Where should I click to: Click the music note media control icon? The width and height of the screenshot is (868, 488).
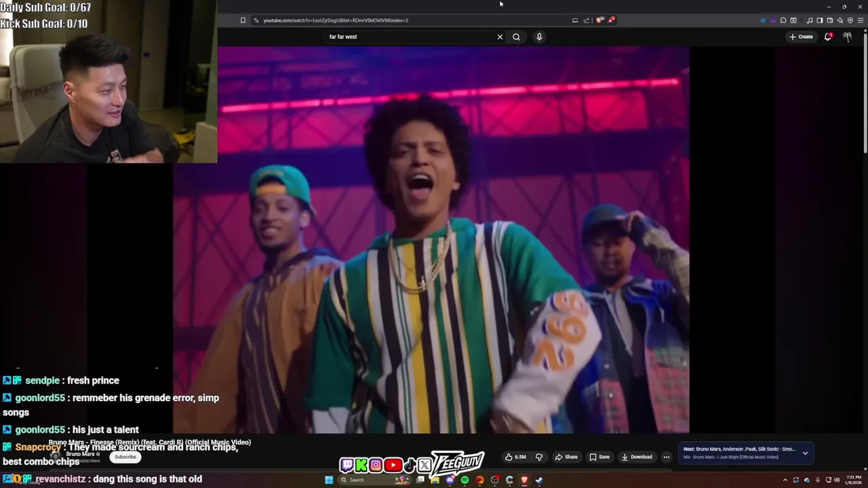click(x=810, y=20)
